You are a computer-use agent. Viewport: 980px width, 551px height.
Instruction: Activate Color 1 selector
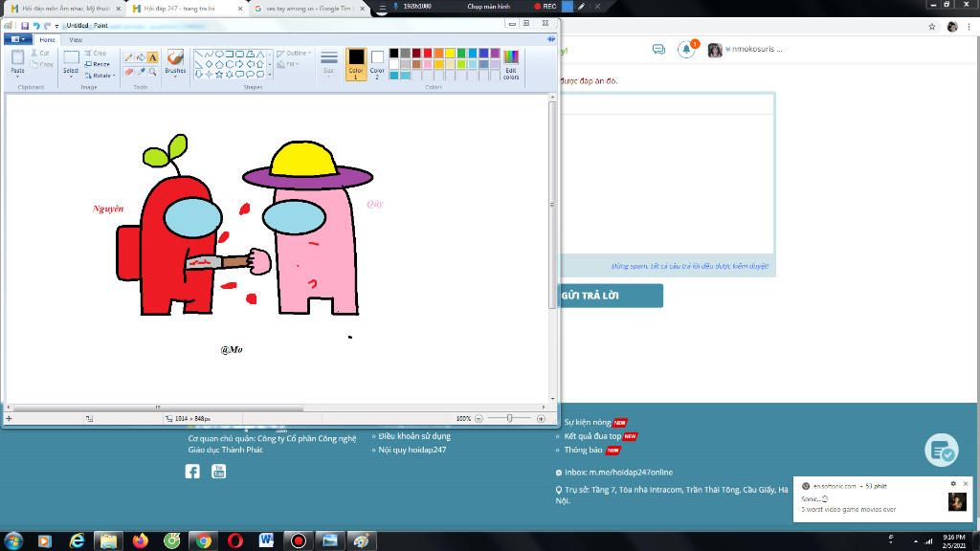[356, 64]
